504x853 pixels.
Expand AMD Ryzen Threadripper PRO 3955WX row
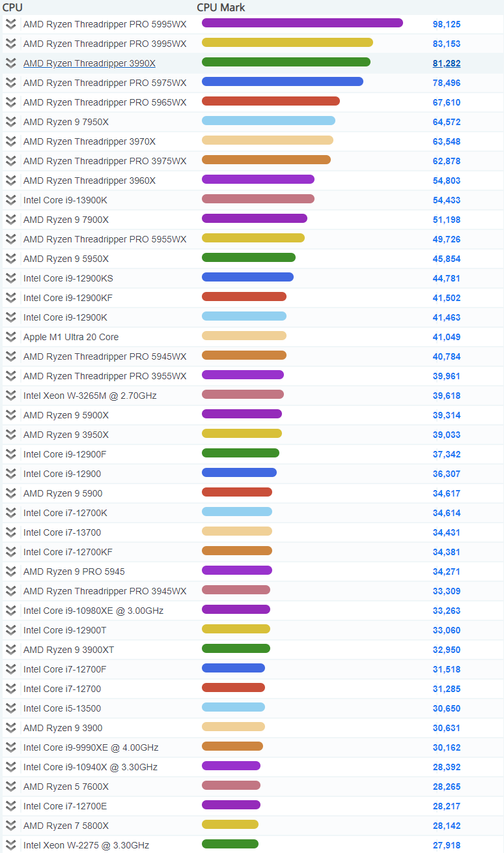pyautogui.click(x=10, y=376)
